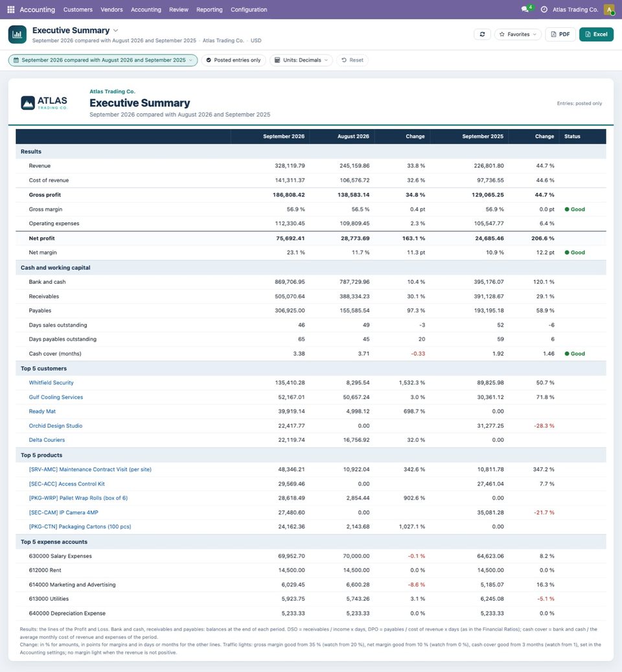Click the Days sales outstanding row label
The width and height of the screenshot is (622, 672).
click(58, 325)
